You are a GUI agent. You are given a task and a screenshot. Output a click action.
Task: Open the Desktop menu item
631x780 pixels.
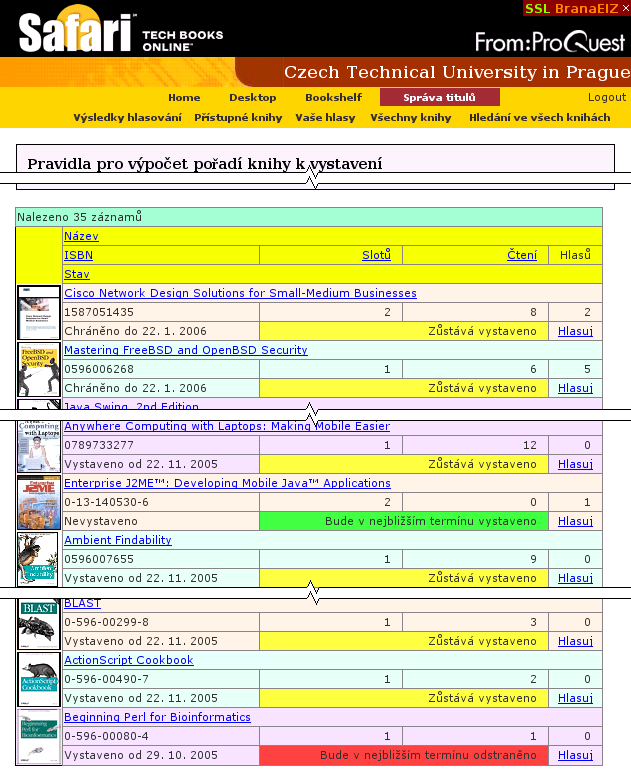coord(252,98)
